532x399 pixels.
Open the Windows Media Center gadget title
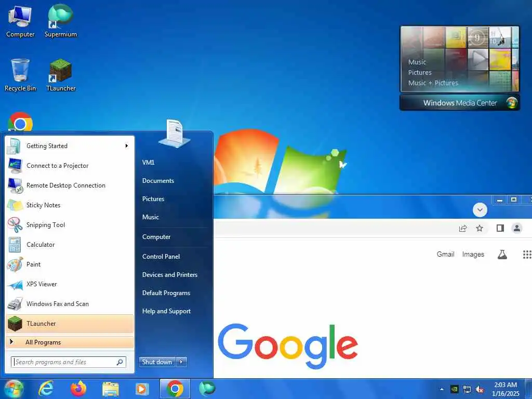click(460, 103)
